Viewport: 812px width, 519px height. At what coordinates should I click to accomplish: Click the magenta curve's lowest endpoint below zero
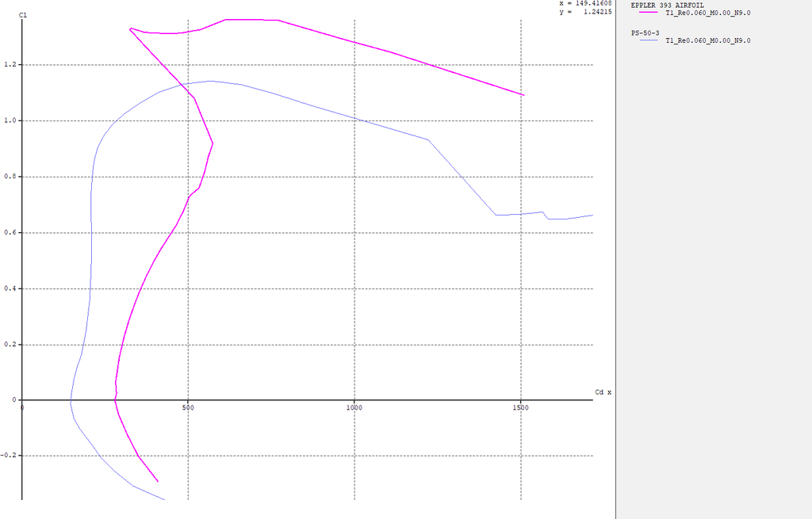click(x=158, y=481)
